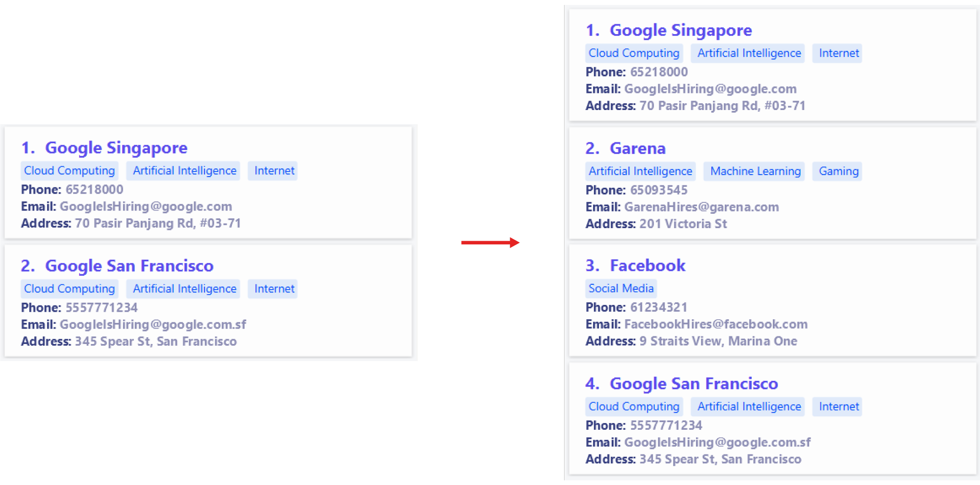Image resolution: width=980 pixels, height=485 pixels.
Task: Select Google Singapore title in right list
Action: (x=681, y=30)
